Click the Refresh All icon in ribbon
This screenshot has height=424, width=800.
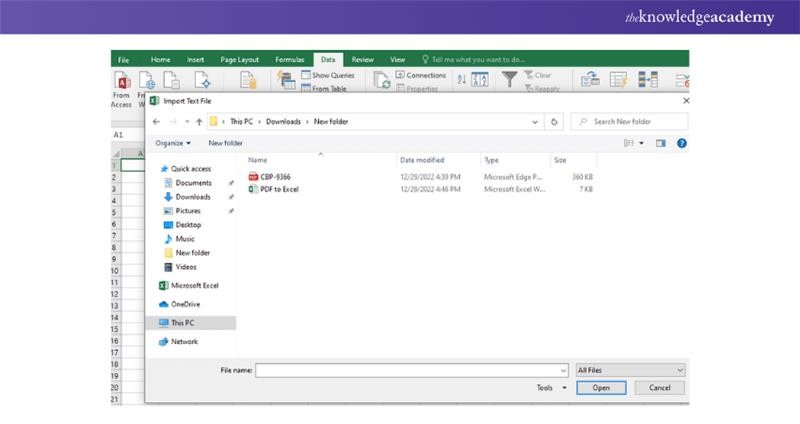pyautogui.click(x=381, y=82)
